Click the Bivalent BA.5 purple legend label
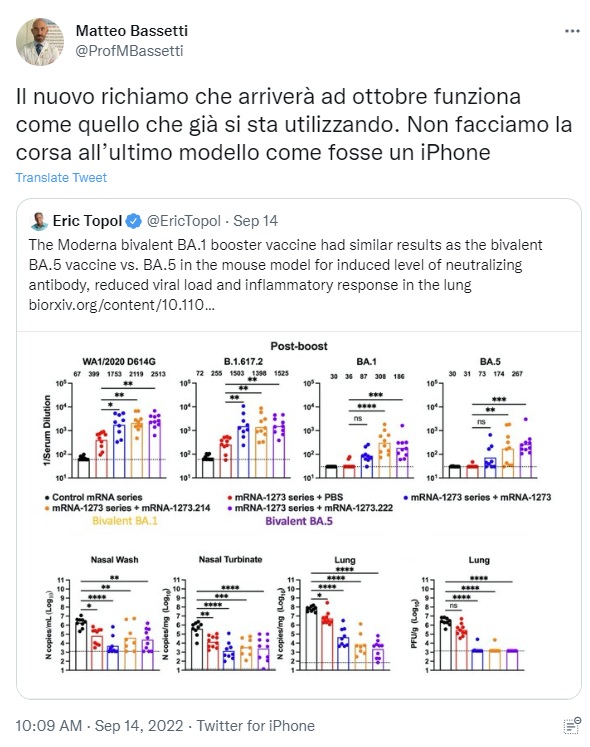This screenshot has width=590, height=747. 299,521
